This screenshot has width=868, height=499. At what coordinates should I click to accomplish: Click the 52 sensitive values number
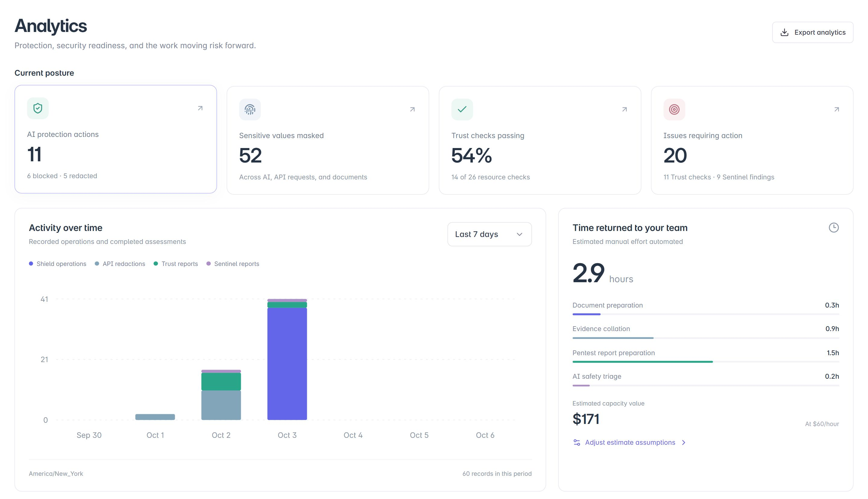point(250,156)
